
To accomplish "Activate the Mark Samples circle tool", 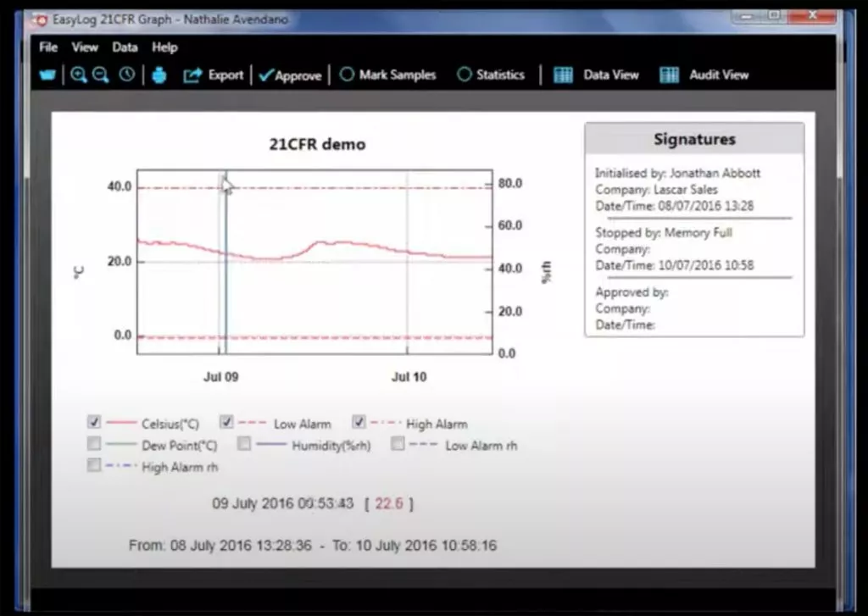I will pyautogui.click(x=347, y=75).
